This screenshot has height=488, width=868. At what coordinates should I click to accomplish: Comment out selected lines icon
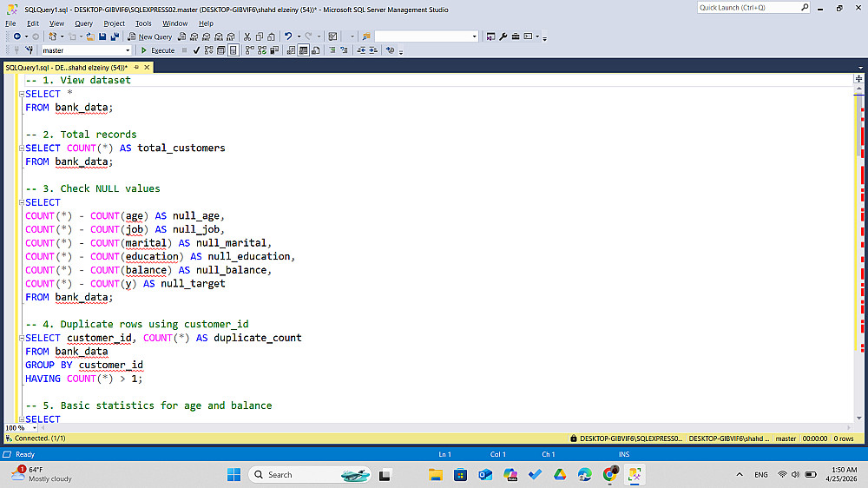point(332,50)
